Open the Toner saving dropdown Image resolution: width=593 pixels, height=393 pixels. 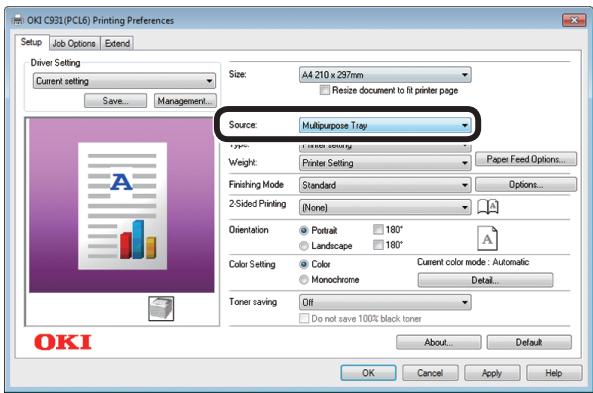point(385,302)
